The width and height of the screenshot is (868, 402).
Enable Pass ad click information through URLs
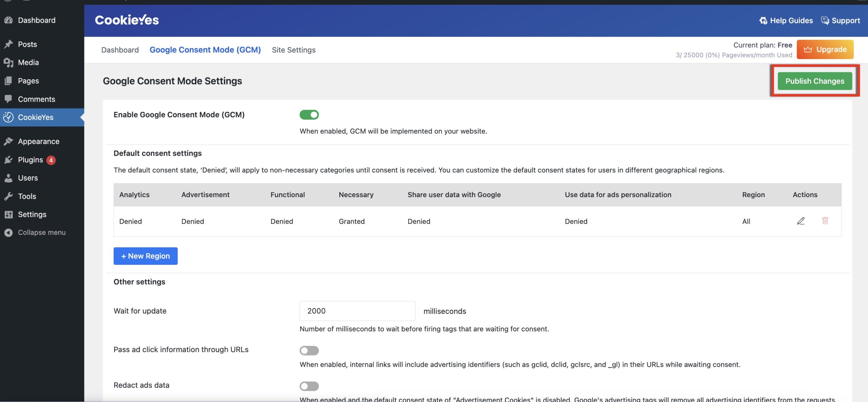point(309,350)
